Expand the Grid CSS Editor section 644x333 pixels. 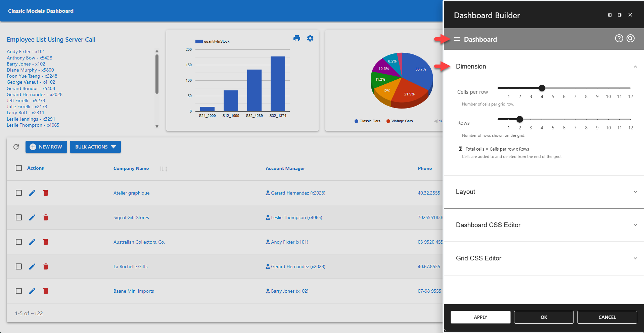pos(635,258)
